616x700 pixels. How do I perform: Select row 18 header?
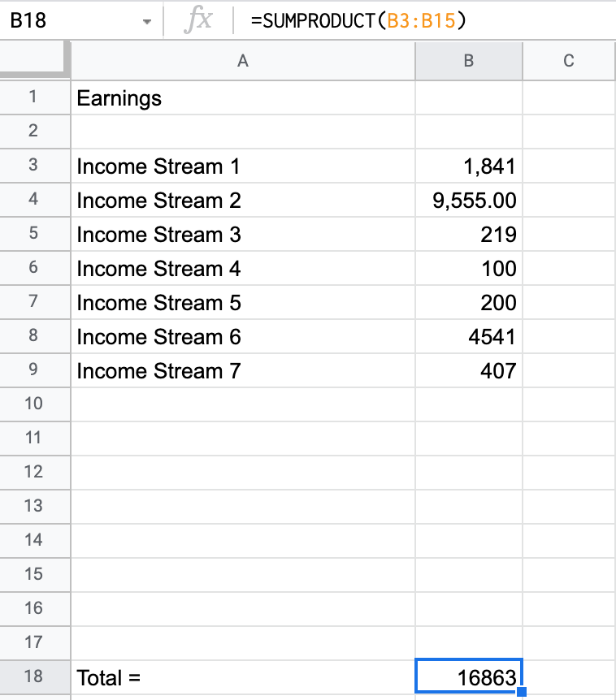click(x=34, y=676)
